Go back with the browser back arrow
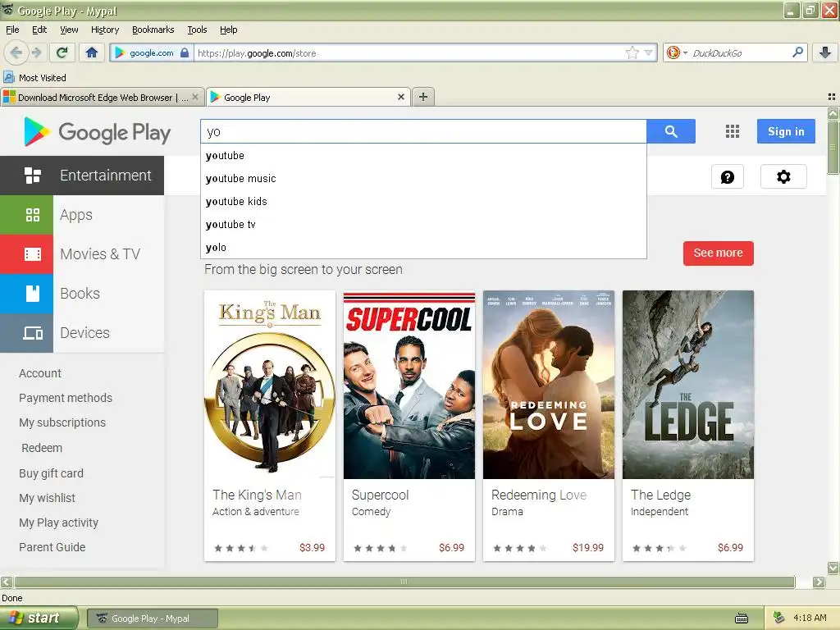Viewport: 840px width, 630px height. [x=15, y=52]
